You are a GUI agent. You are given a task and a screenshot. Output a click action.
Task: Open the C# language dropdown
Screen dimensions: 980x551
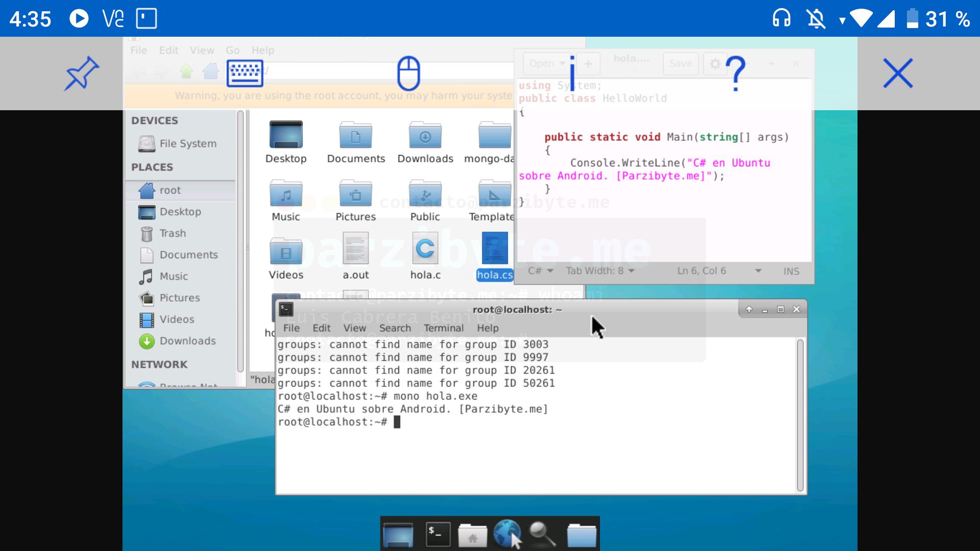click(x=541, y=271)
